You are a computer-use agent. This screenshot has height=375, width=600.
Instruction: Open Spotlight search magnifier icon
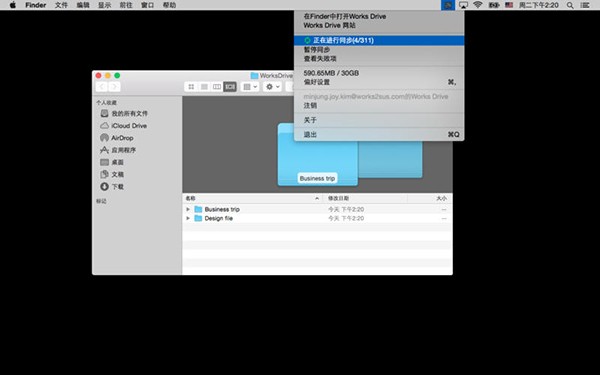pos(570,5)
